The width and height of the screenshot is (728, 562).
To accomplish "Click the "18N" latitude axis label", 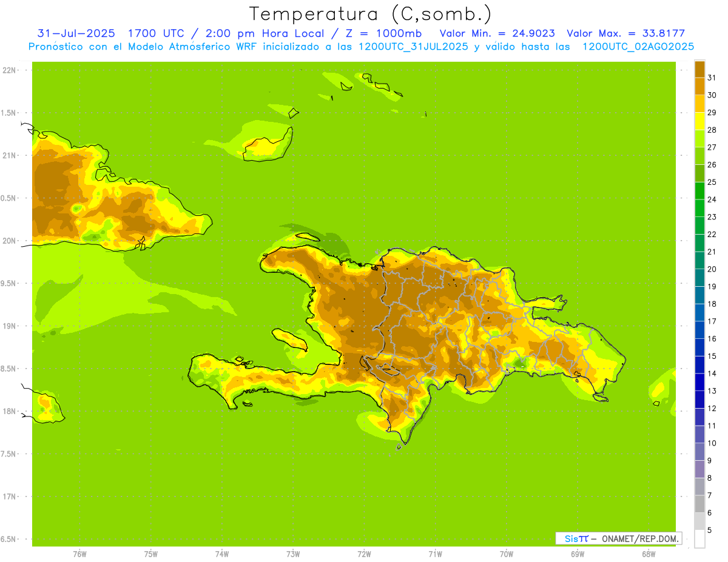I will 9,411.
